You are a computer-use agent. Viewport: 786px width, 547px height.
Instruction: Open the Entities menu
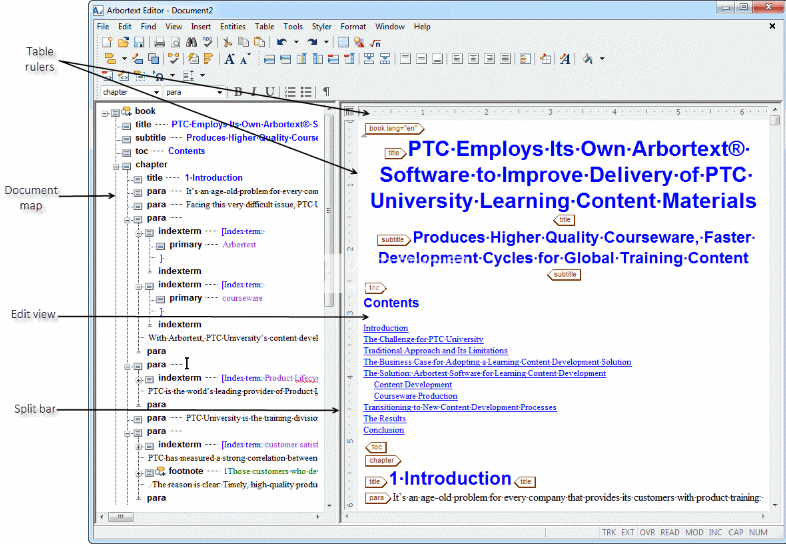click(233, 27)
